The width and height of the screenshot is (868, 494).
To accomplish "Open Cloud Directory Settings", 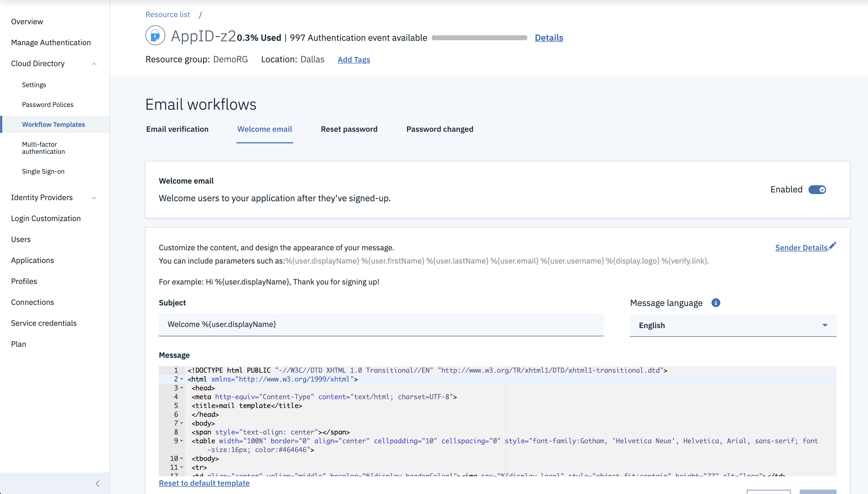I will click(x=34, y=85).
